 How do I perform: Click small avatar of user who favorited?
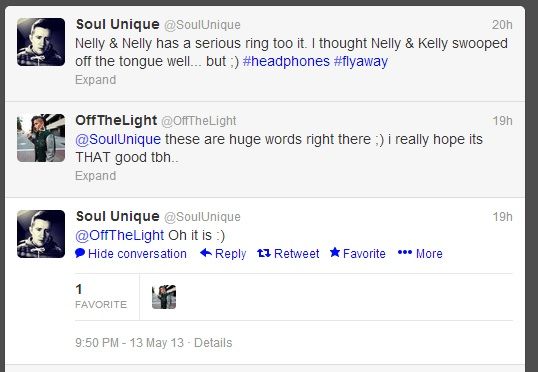pos(164,297)
